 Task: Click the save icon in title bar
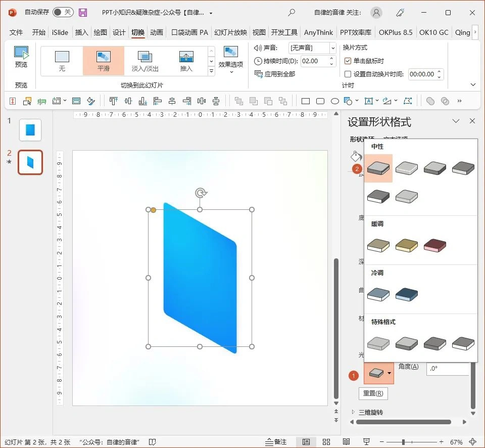tap(83, 13)
